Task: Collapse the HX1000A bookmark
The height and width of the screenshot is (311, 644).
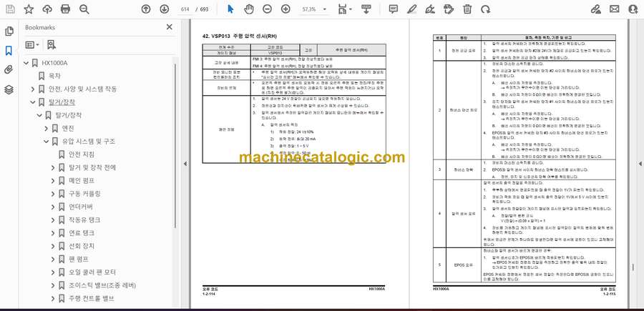Action: tap(26, 63)
